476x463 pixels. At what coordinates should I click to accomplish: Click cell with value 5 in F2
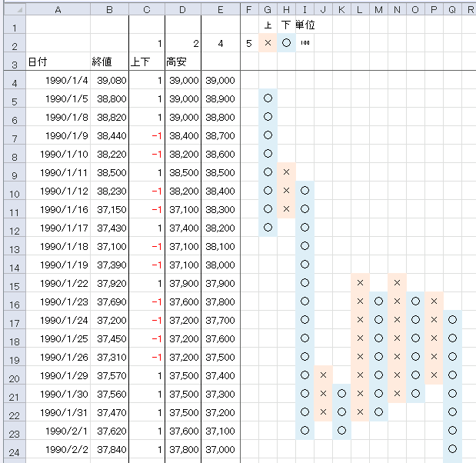click(250, 43)
